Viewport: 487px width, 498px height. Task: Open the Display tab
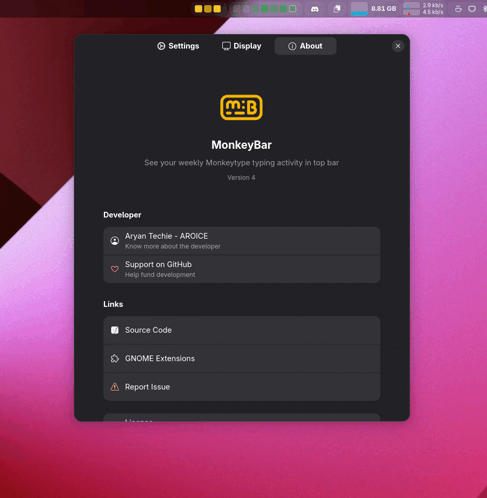[x=242, y=46]
